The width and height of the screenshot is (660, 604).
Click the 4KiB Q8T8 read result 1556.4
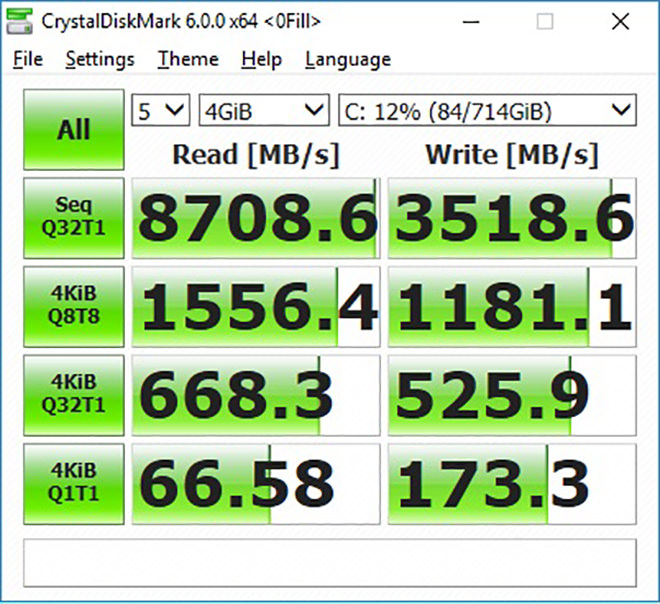tap(256, 306)
